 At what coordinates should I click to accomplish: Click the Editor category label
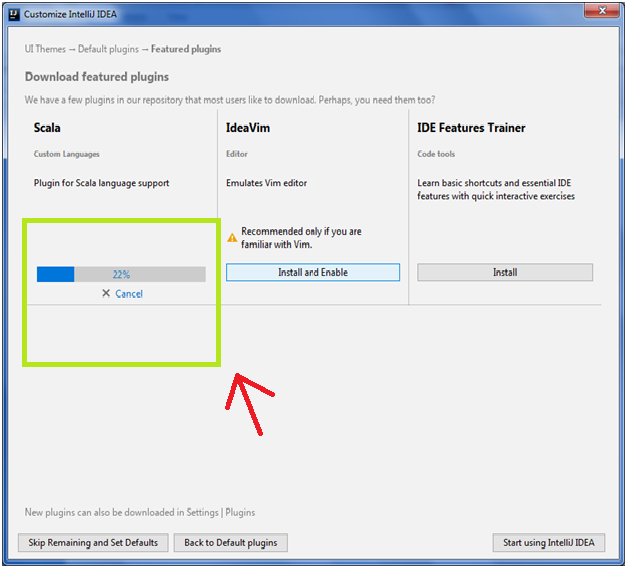[x=237, y=154]
